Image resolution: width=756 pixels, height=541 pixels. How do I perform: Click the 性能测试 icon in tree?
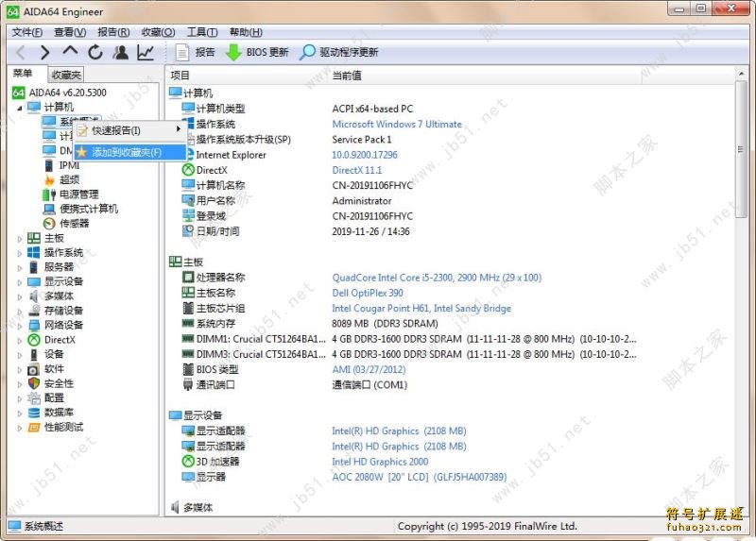[34, 428]
